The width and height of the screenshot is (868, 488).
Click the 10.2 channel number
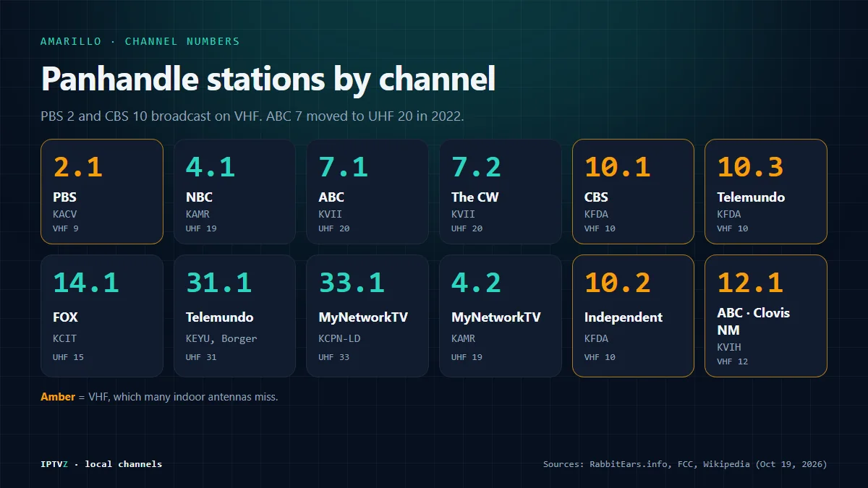click(x=617, y=282)
